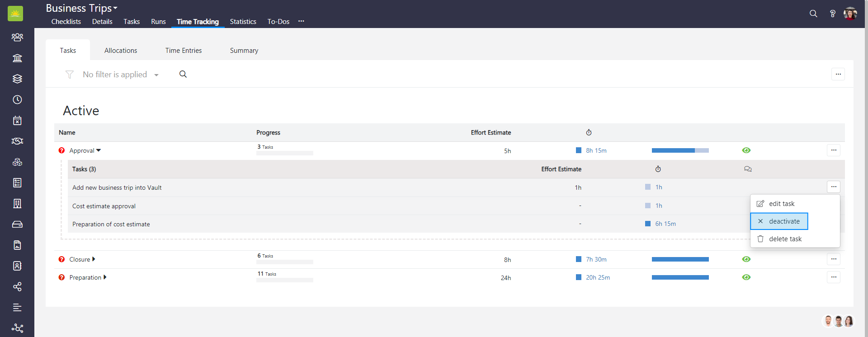Switch to the Allocations tab
Image resolution: width=868 pixels, height=337 pixels.
coord(121,51)
